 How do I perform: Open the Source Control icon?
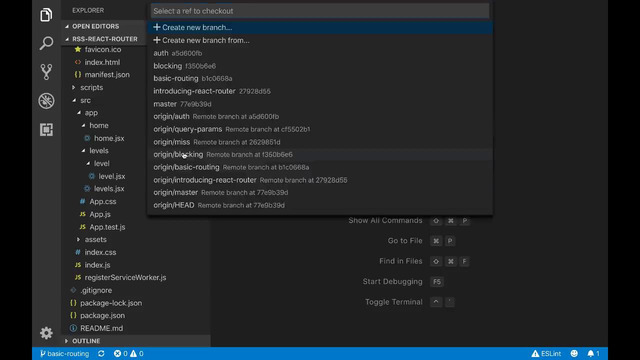coord(46,72)
